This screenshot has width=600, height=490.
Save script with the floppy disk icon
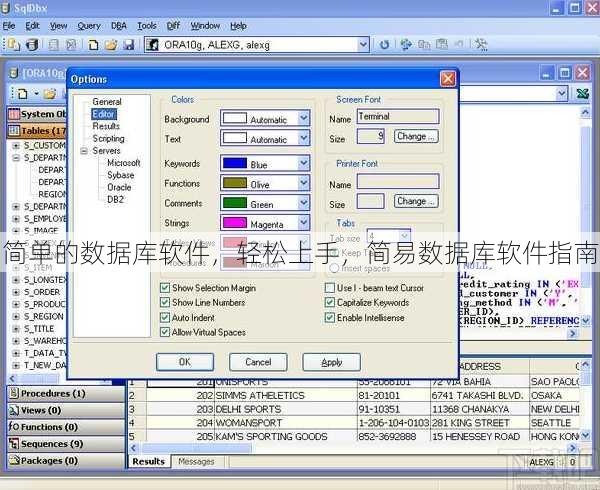click(129, 45)
